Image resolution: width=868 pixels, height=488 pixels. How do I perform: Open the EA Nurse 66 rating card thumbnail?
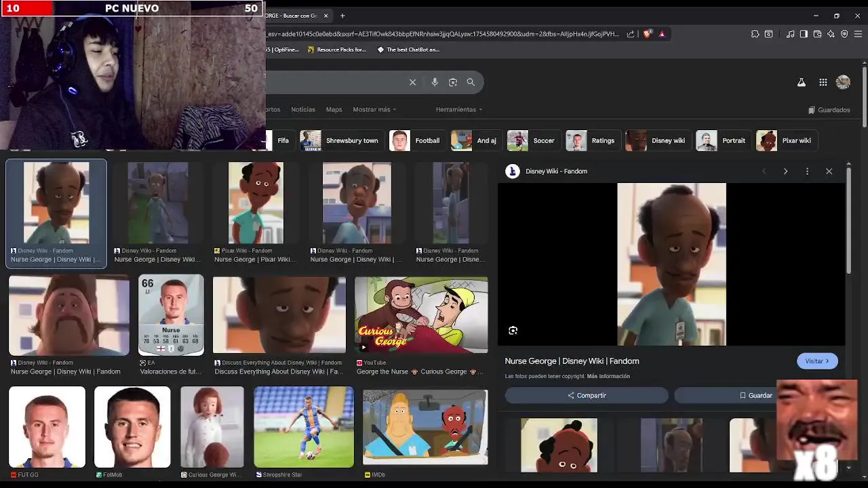click(171, 315)
